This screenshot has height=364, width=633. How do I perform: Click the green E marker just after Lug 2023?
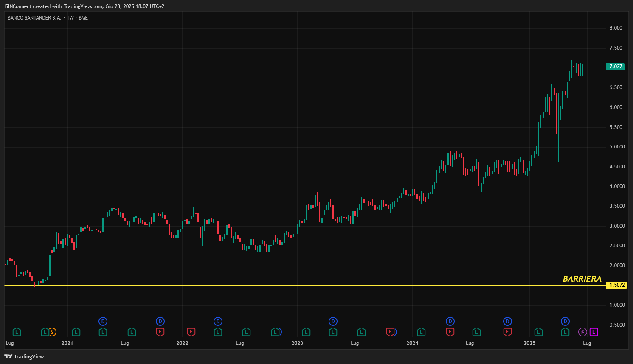(361, 332)
